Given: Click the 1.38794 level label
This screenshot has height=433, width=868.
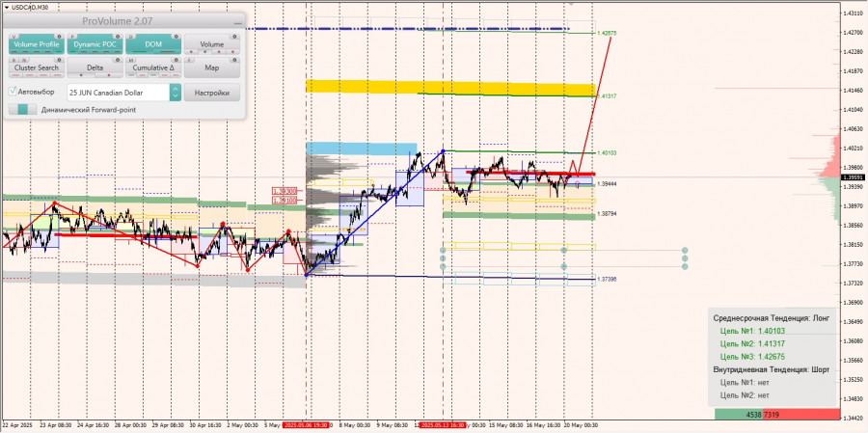Looking at the screenshot, I should coord(608,213).
